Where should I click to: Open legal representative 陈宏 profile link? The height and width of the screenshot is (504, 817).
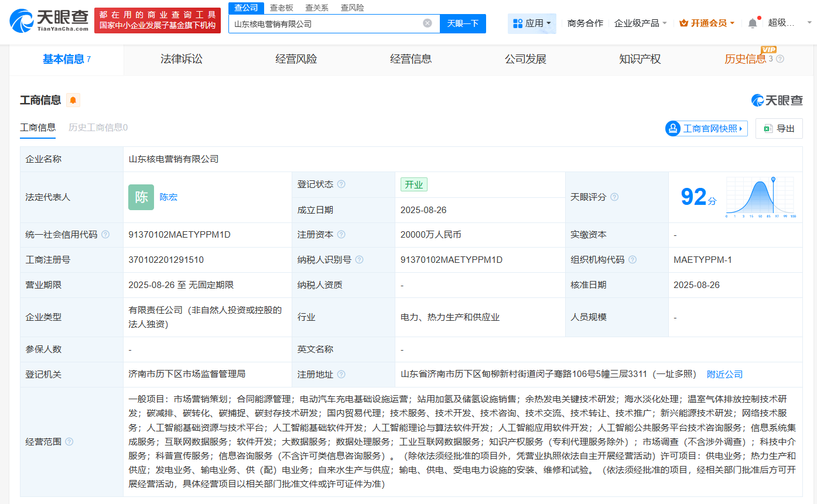168,197
